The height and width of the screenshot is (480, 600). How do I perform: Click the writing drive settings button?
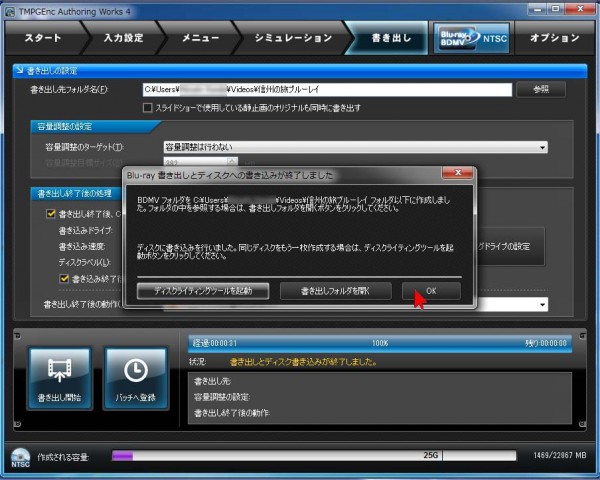pos(510,246)
